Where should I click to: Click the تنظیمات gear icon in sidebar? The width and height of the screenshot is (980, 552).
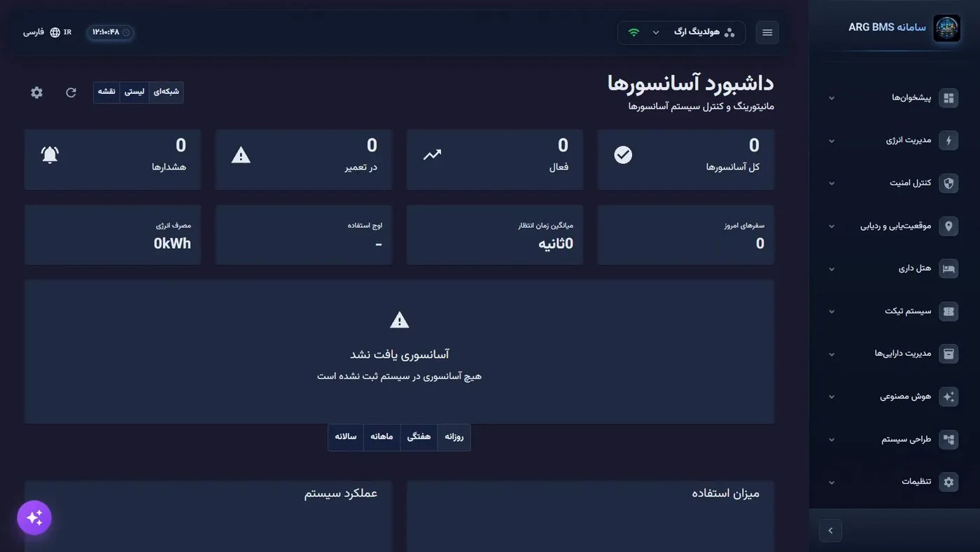tap(948, 482)
